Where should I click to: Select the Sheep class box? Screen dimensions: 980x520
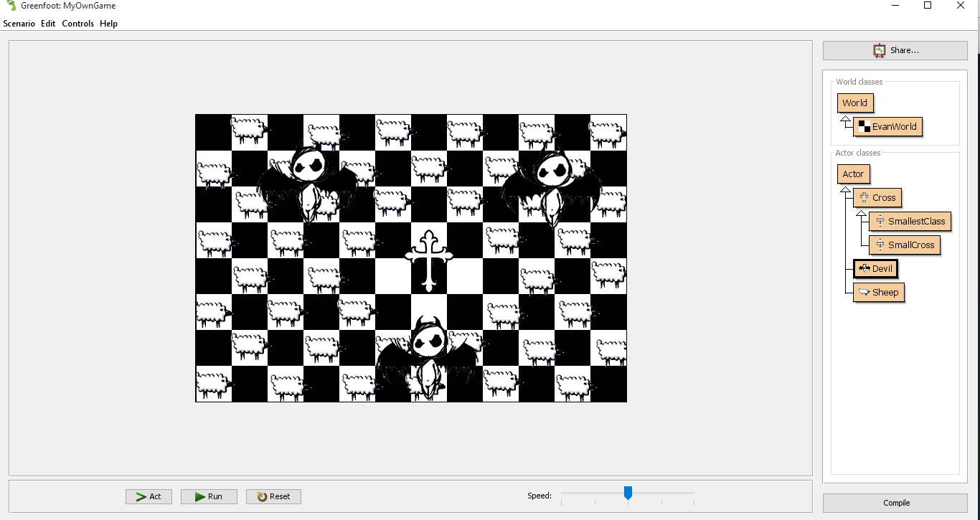click(x=878, y=292)
